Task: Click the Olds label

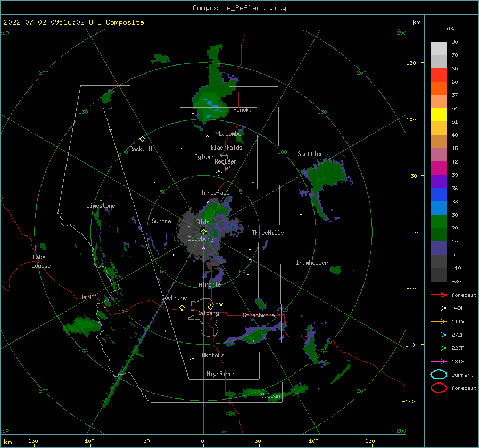Action: point(203,222)
